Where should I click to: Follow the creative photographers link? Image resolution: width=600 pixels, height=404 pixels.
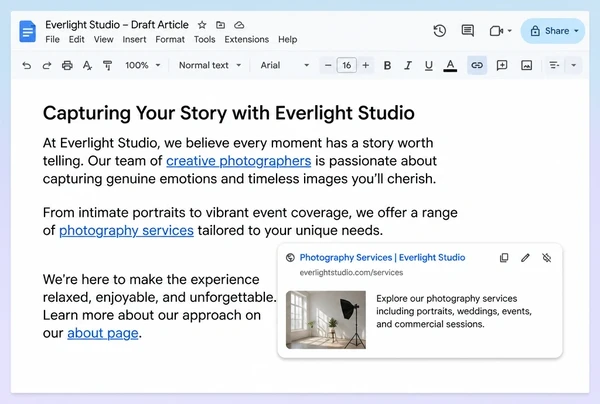tap(238, 161)
